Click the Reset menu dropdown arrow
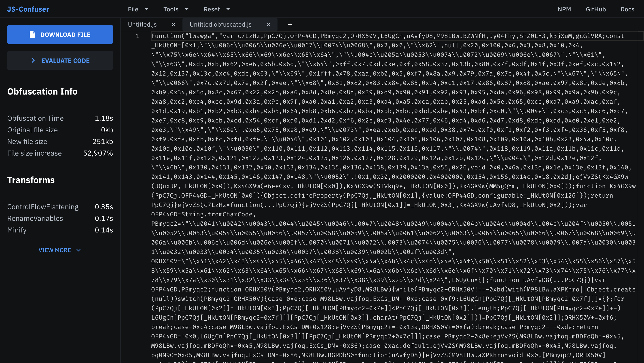 coord(228,9)
